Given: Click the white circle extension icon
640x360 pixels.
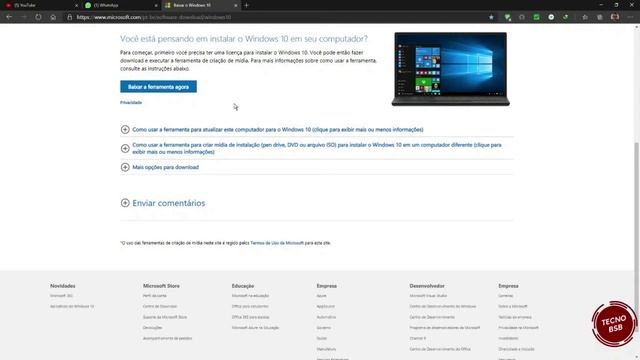Looking at the screenshot, I should [x=551, y=17].
